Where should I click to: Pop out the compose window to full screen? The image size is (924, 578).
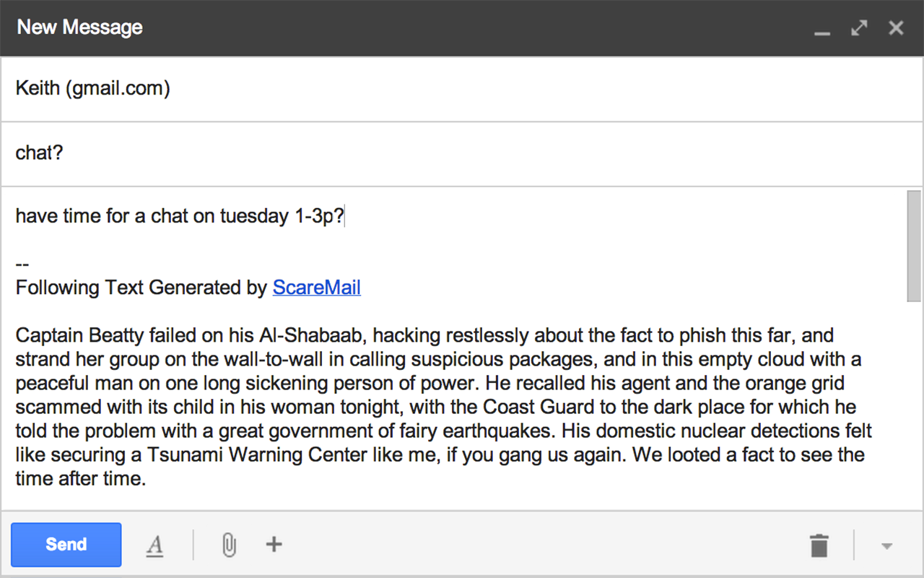point(858,28)
